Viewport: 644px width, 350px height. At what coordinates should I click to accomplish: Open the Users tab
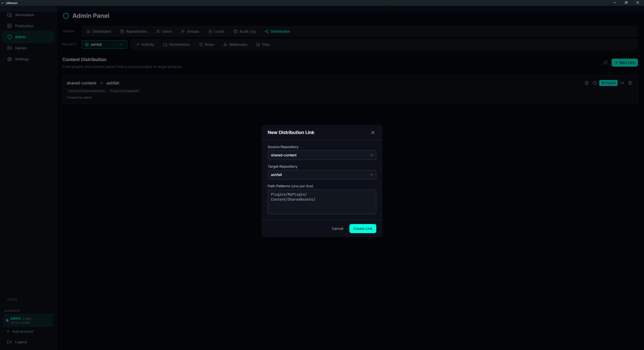pyautogui.click(x=164, y=31)
